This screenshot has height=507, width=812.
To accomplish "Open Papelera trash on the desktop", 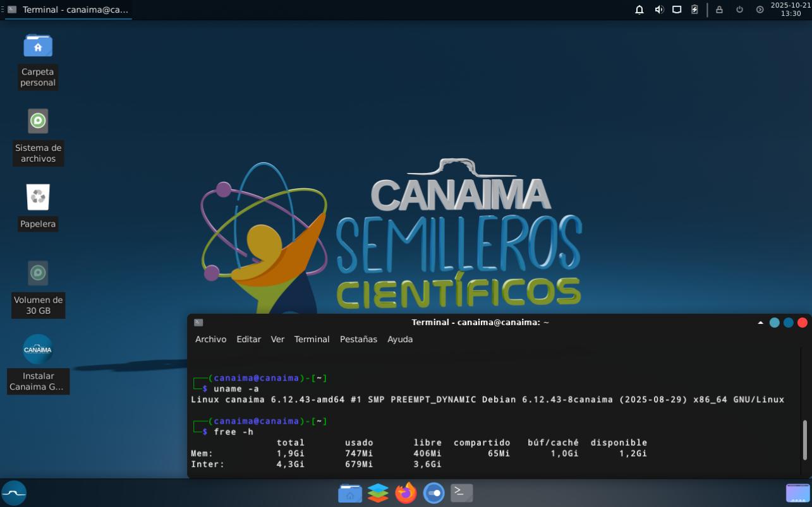I will pyautogui.click(x=38, y=198).
